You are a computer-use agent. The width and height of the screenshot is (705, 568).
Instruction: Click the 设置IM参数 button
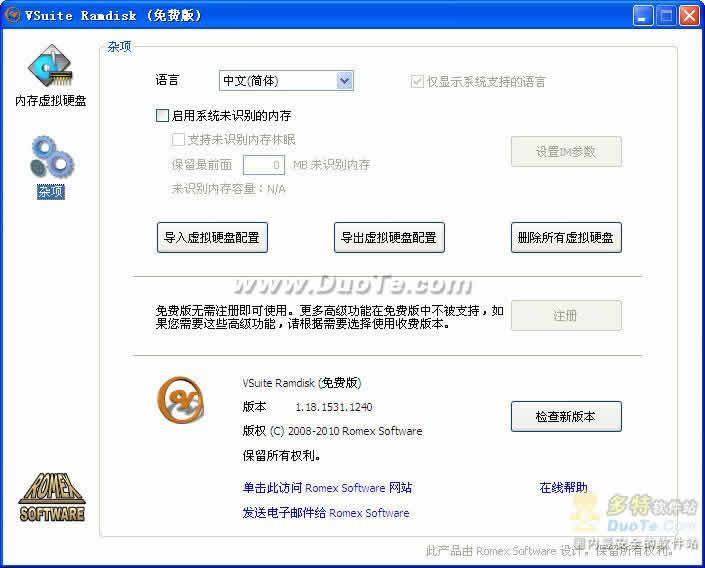pos(566,152)
